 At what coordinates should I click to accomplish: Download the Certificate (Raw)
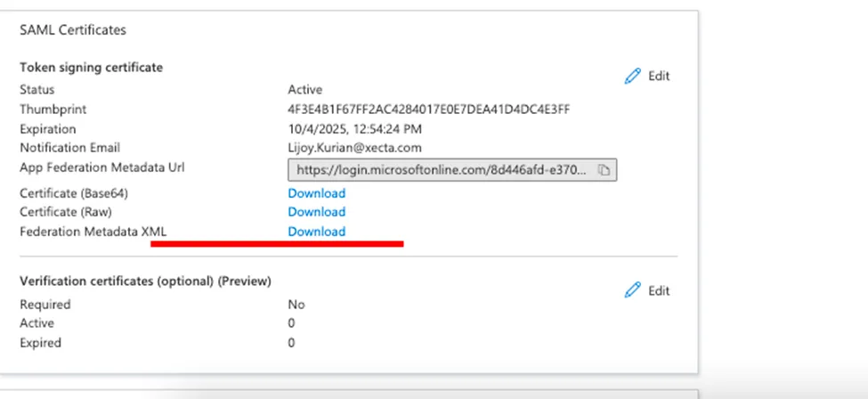(x=317, y=212)
